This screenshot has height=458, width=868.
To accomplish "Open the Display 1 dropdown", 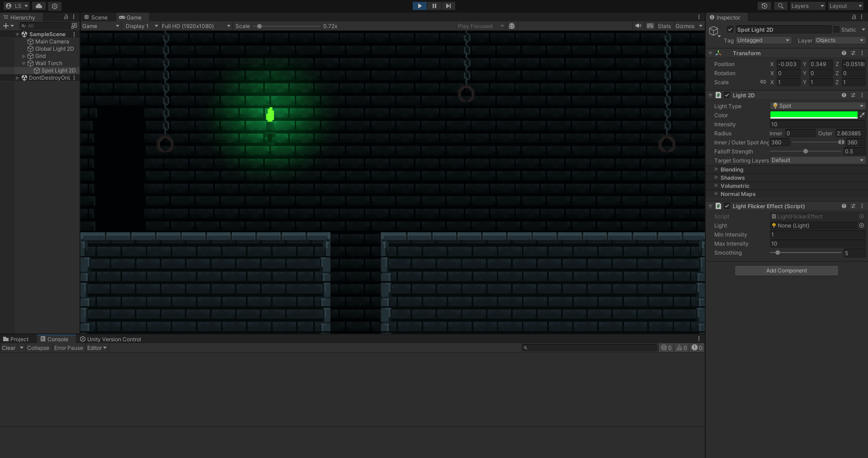I will click(142, 26).
